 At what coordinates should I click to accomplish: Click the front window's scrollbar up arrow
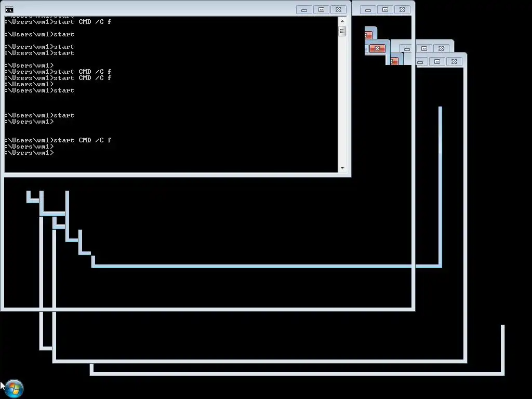point(342,21)
